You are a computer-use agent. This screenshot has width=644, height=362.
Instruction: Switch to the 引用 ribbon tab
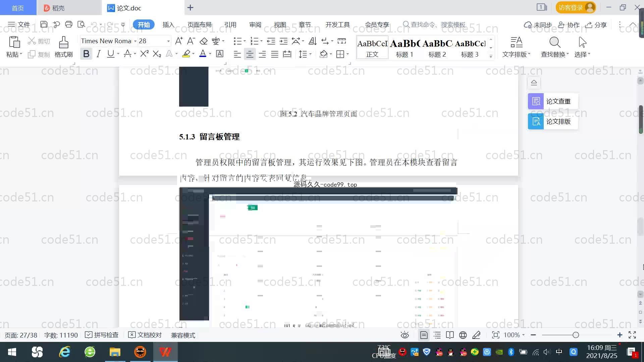point(230,24)
